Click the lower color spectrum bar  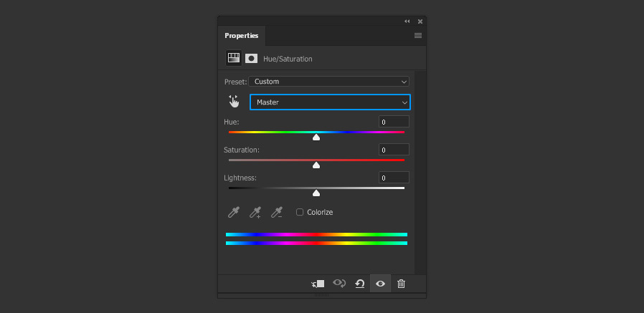click(317, 244)
